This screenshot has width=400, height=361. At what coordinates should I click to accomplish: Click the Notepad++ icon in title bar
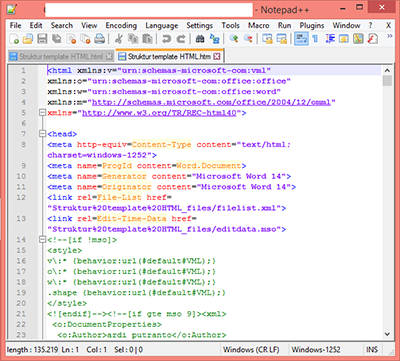12,9
